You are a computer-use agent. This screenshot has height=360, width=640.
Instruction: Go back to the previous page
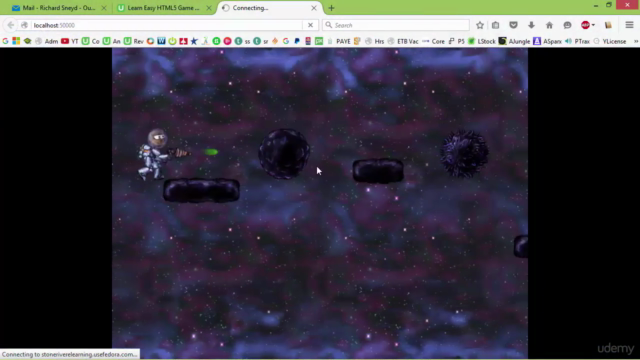pyautogui.click(x=11, y=25)
